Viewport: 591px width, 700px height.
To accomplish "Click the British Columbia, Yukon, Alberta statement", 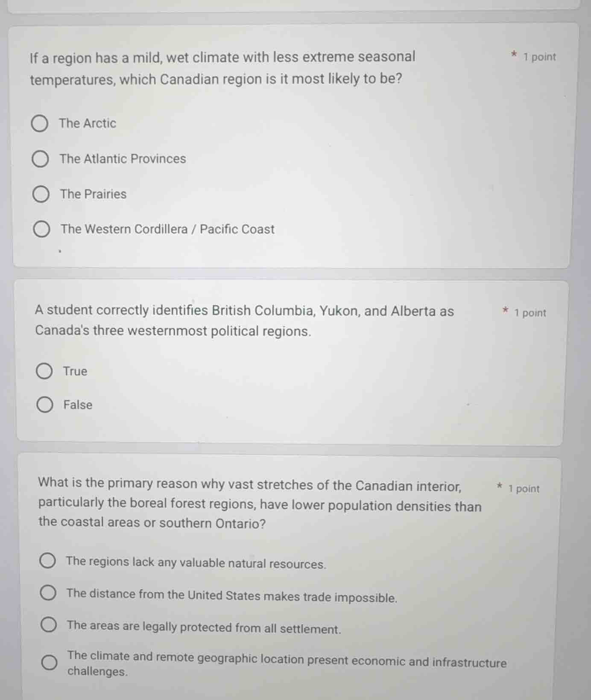I will point(244,321).
